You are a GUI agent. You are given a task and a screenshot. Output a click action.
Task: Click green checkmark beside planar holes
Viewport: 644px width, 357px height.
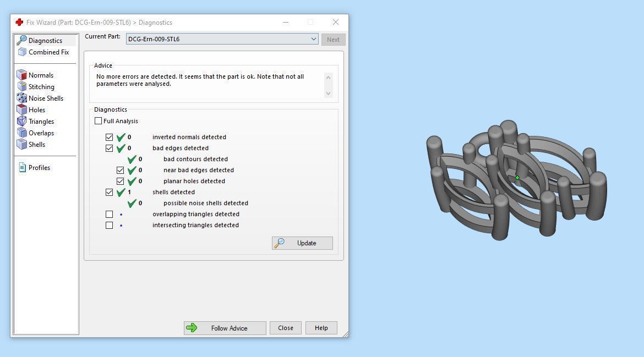pyautogui.click(x=132, y=182)
